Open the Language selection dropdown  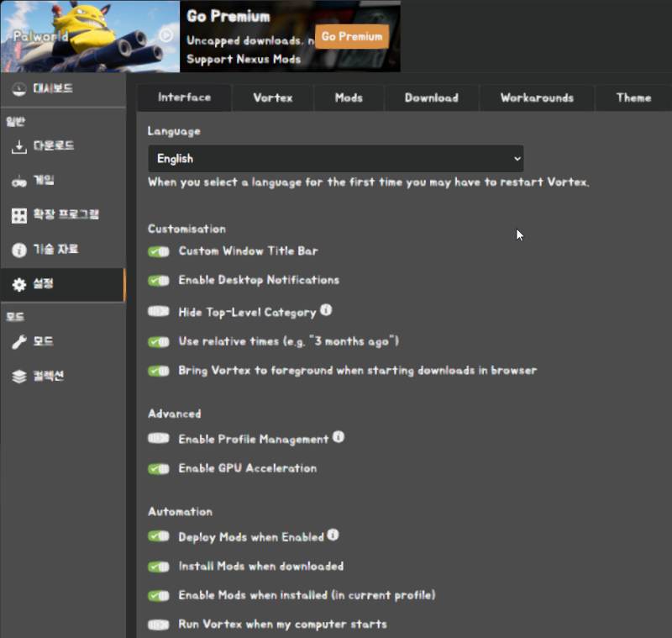[335, 158]
